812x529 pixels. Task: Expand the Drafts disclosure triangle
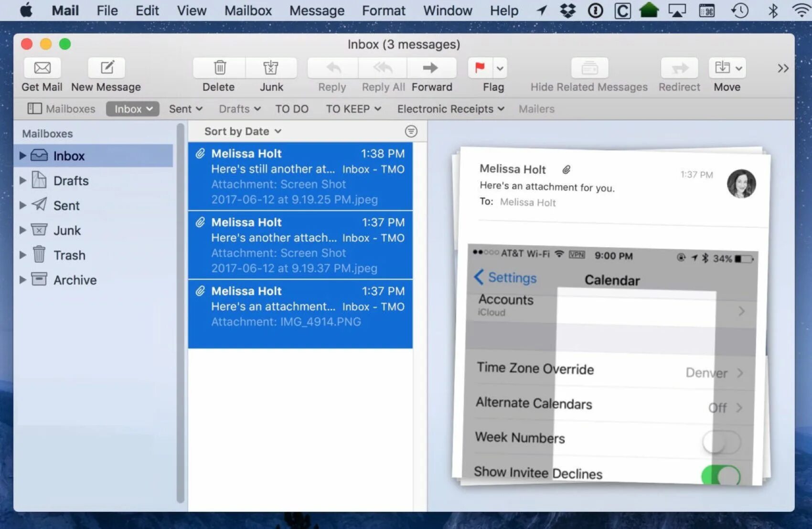click(x=22, y=180)
